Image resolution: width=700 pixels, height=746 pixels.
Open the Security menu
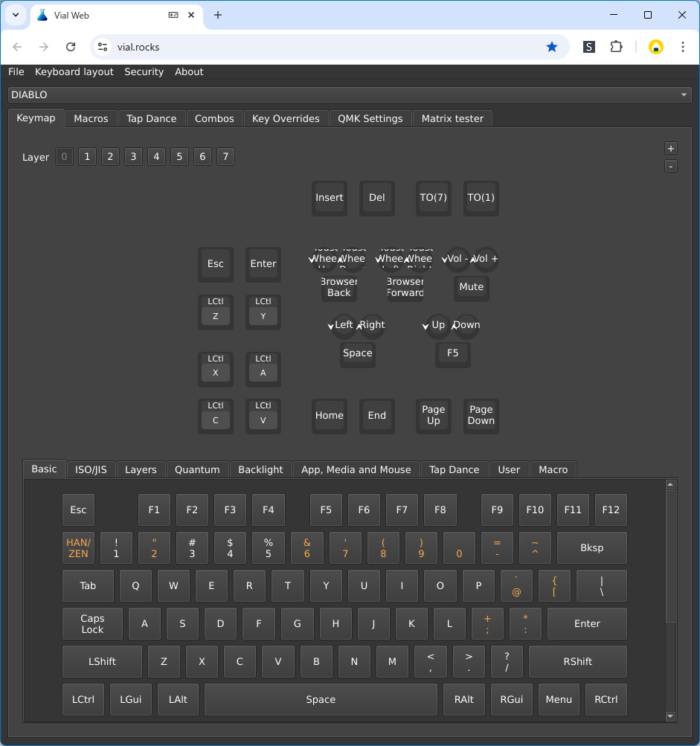[x=144, y=72]
